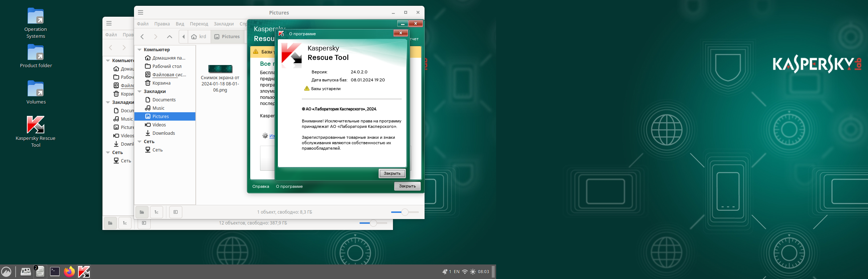Click the krd path button

click(199, 37)
